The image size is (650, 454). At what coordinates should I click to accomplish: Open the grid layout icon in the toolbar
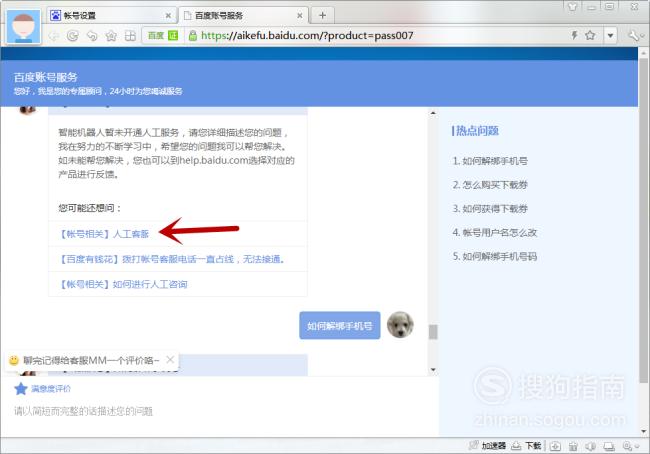pyautogui.click(x=130, y=36)
